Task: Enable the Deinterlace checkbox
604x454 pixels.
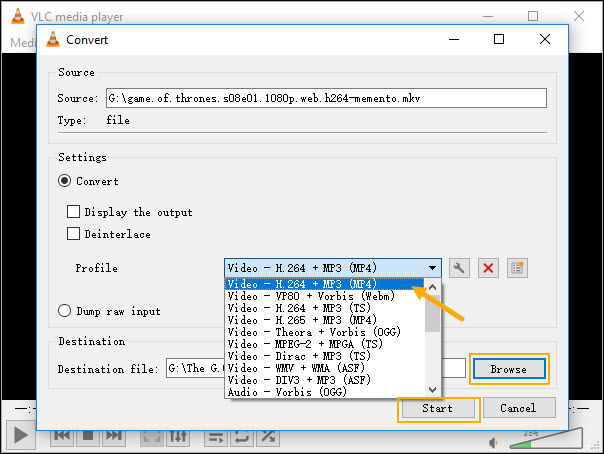Action: point(74,234)
